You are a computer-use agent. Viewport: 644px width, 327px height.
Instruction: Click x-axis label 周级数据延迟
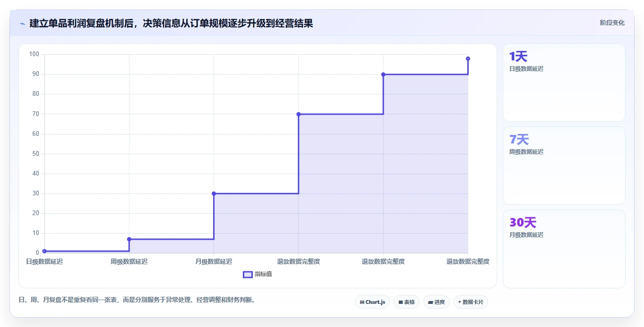tap(129, 261)
